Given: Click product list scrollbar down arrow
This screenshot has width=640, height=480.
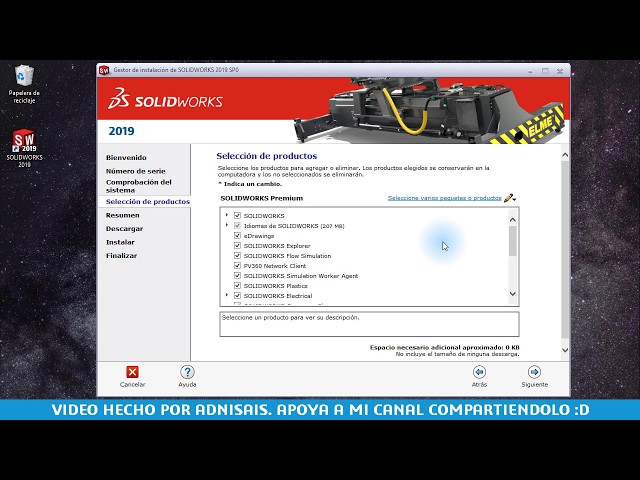Looking at the screenshot, I should pyautogui.click(x=513, y=293).
